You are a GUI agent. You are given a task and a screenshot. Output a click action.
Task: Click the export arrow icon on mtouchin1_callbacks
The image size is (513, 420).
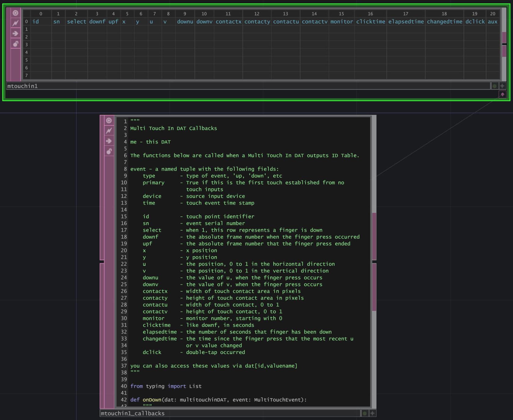(x=109, y=141)
